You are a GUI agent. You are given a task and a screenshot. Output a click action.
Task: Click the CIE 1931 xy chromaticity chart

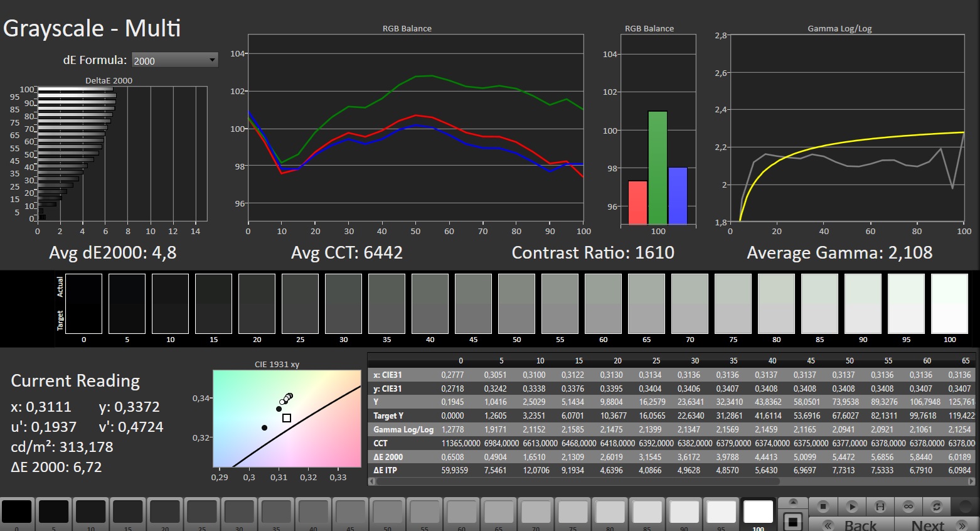point(287,418)
